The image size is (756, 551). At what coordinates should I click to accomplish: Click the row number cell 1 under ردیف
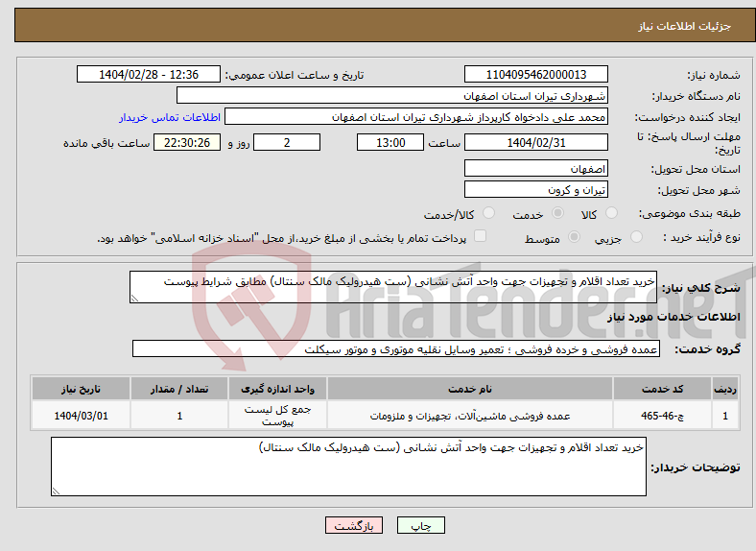[x=725, y=416]
